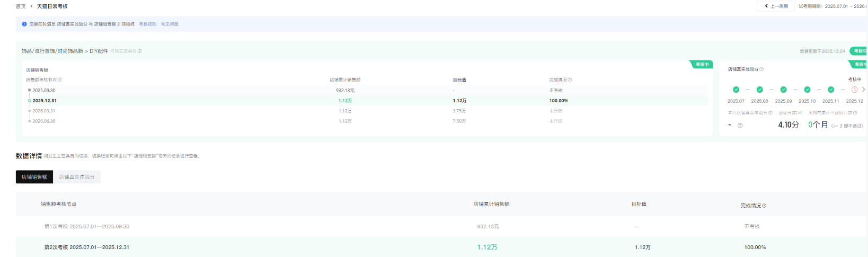Click help icon beside 周期内累计不达标月数
Screen dimensions: 868x257
(x=855, y=113)
